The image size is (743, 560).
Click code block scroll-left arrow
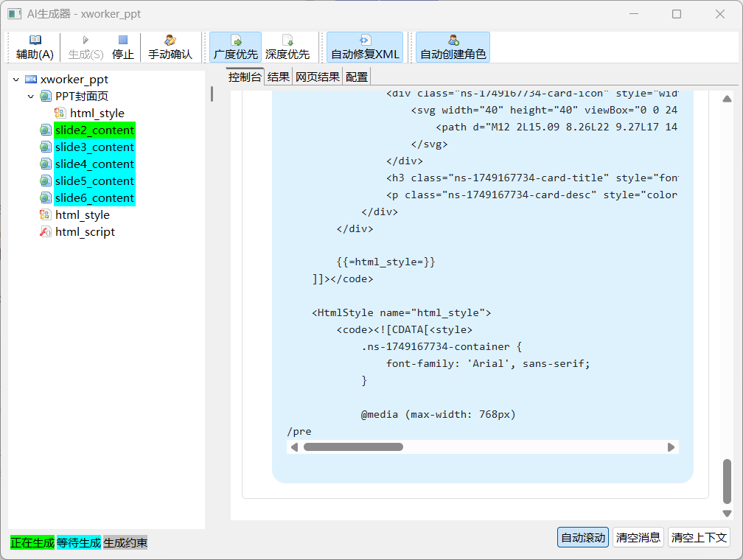(294, 447)
